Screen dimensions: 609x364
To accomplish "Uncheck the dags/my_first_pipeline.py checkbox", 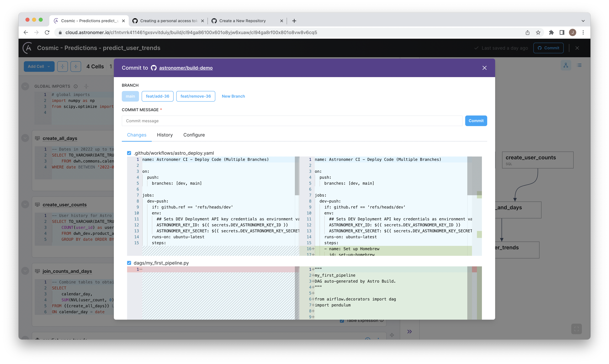I will click(129, 263).
